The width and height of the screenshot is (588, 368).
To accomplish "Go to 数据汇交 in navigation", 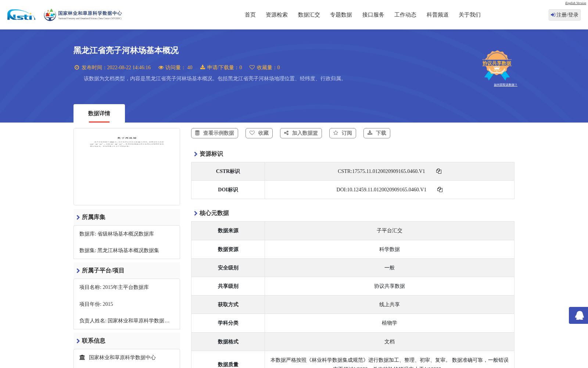I will pos(309,15).
